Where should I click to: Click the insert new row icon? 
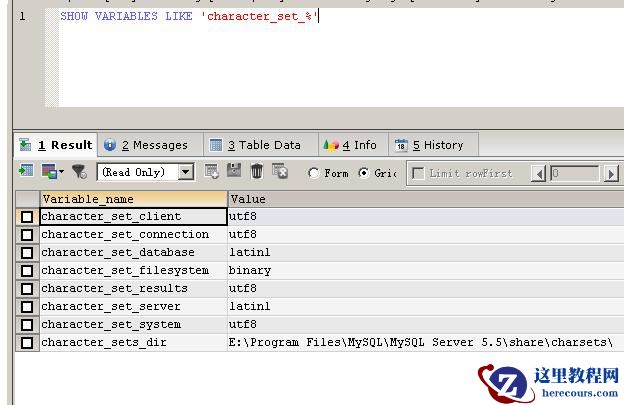pyautogui.click(x=211, y=171)
